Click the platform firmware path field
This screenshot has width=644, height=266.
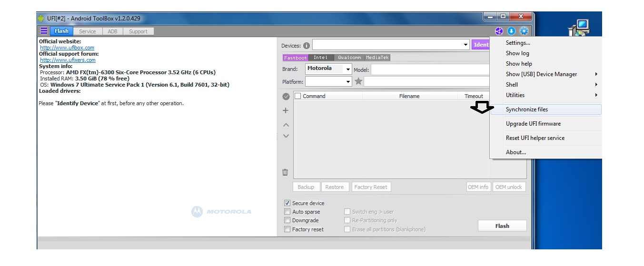(427, 81)
